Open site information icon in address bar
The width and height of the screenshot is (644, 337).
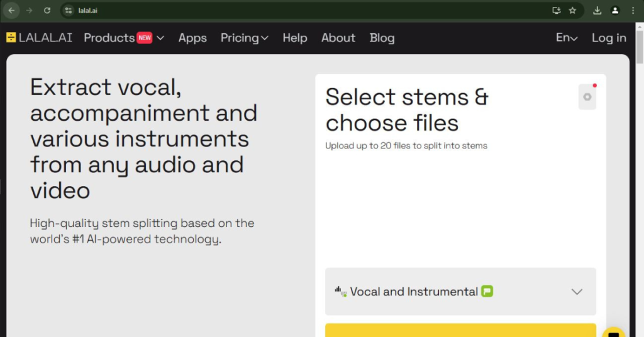click(x=69, y=11)
